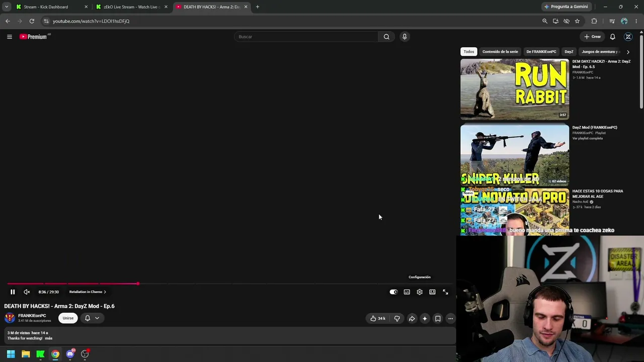Select the Contenido de la serie chip
644x362 pixels.
coord(500,52)
